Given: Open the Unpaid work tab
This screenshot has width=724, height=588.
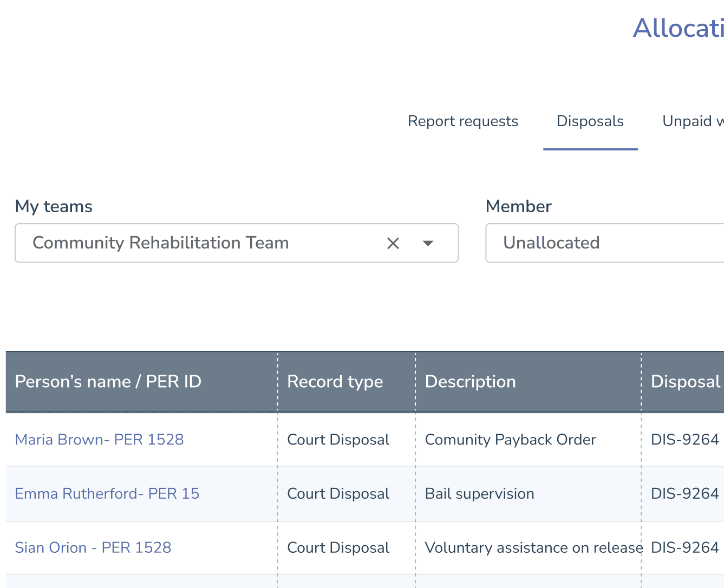Looking at the screenshot, I should pyautogui.click(x=693, y=121).
